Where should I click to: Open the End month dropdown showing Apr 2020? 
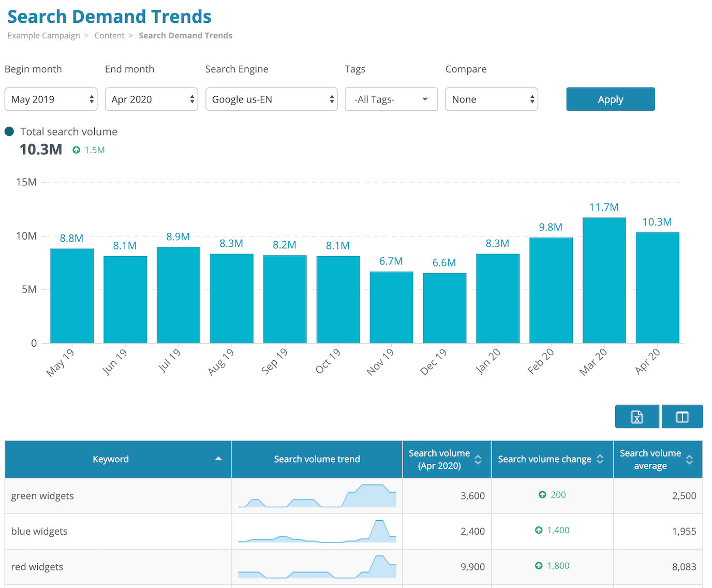[x=151, y=99]
